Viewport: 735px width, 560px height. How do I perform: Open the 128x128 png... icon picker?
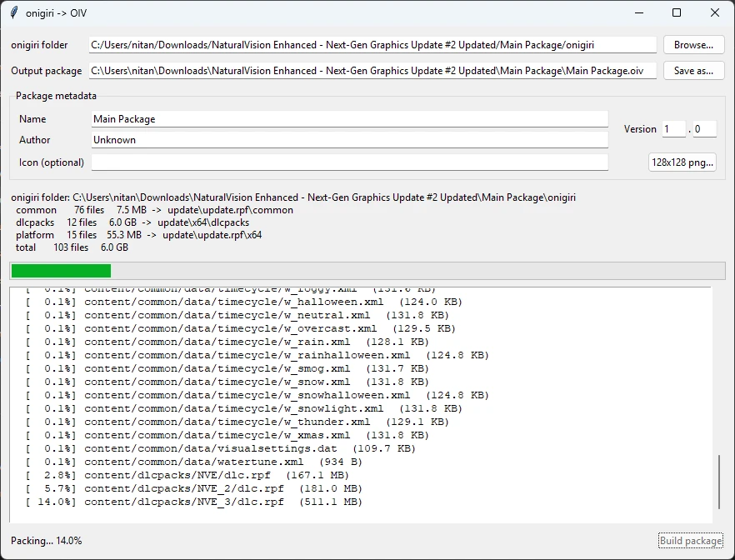point(682,162)
